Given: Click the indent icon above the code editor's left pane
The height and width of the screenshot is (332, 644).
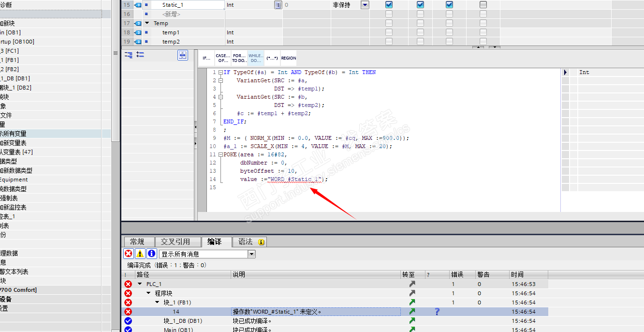Looking at the screenshot, I should pos(129,55).
